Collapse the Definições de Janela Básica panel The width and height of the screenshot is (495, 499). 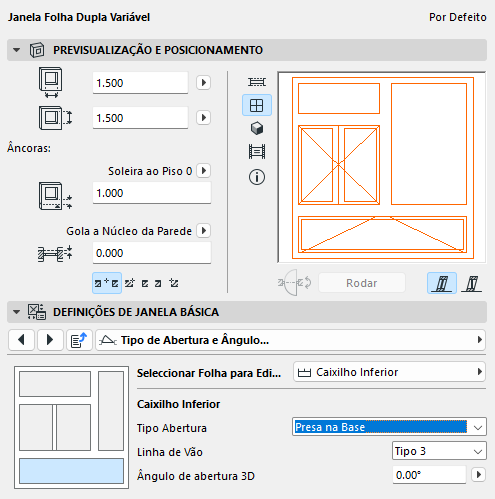tap(16, 312)
